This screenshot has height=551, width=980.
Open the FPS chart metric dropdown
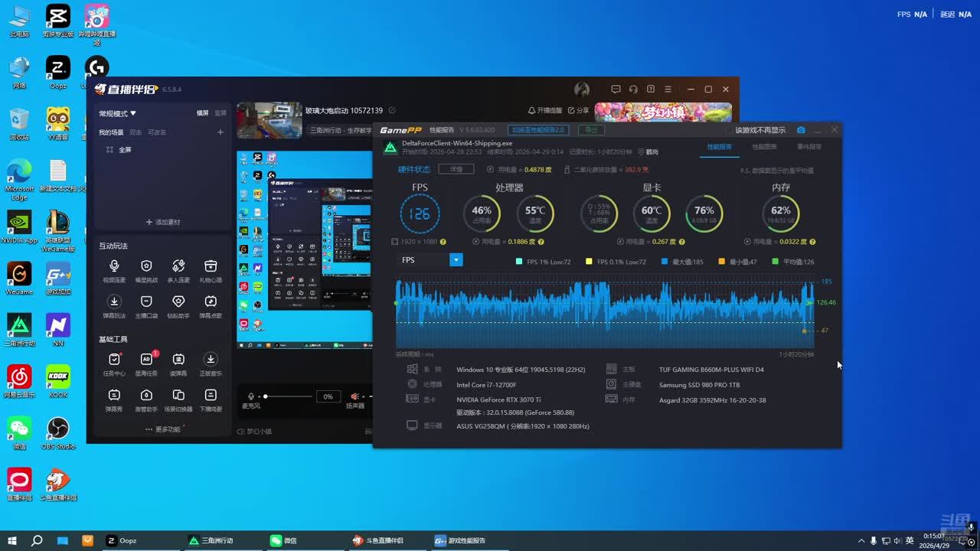(456, 260)
